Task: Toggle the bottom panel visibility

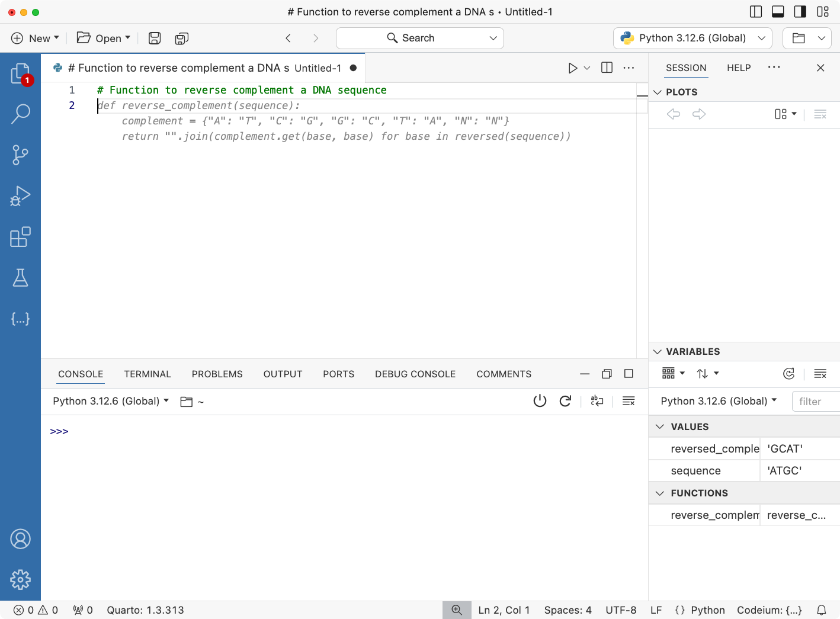Action: [x=777, y=11]
